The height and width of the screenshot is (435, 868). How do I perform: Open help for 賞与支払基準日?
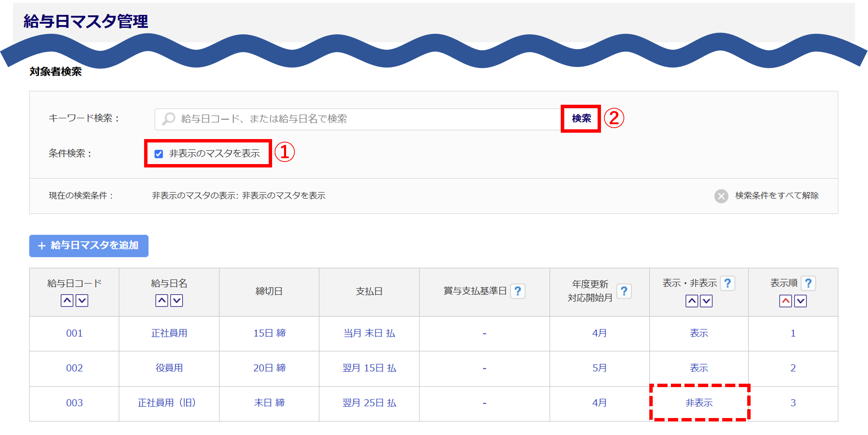[517, 291]
